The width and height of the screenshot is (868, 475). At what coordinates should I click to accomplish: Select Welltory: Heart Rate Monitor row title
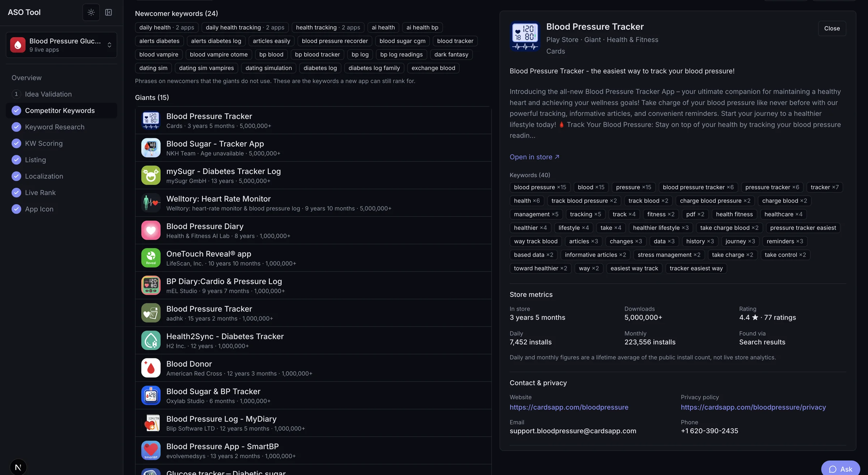218,199
